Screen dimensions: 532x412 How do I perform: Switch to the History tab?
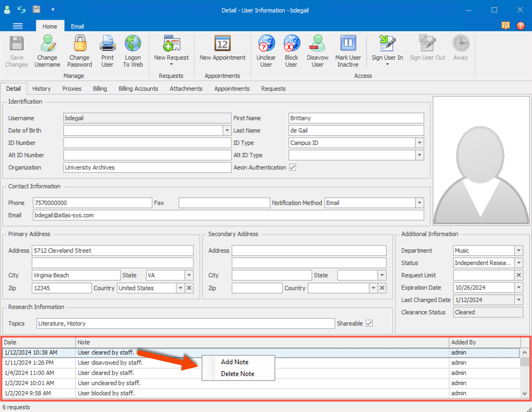click(x=41, y=89)
